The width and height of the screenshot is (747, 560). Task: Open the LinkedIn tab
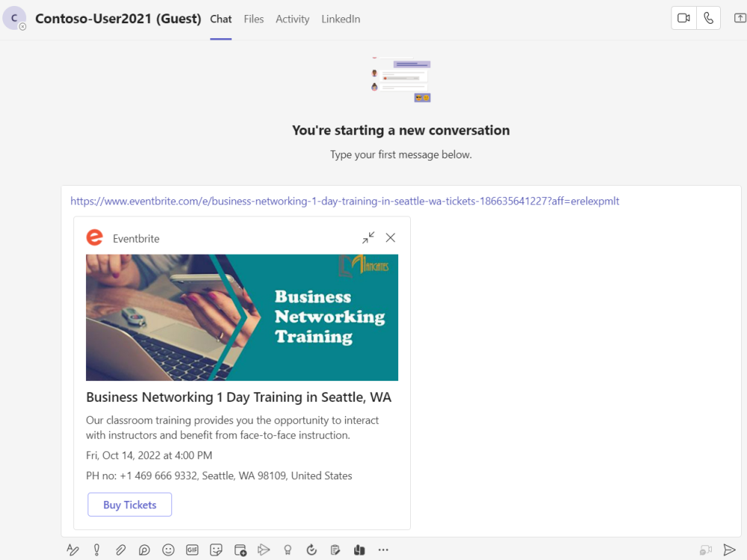pyautogui.click(x=341, y=19)
